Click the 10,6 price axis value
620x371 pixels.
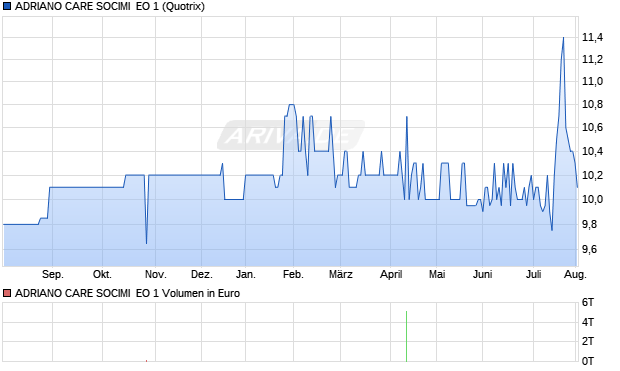[x=592, y=127]
